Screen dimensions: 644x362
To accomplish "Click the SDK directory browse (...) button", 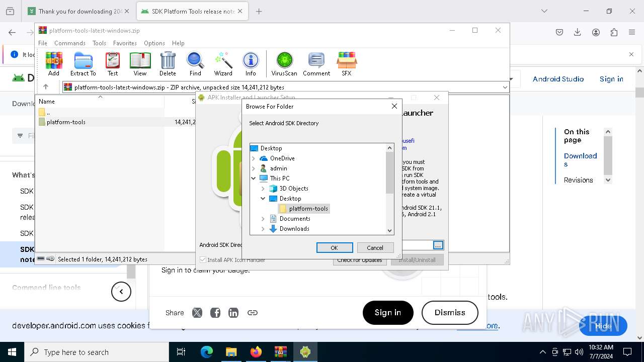I will click(x=438, y=245).
